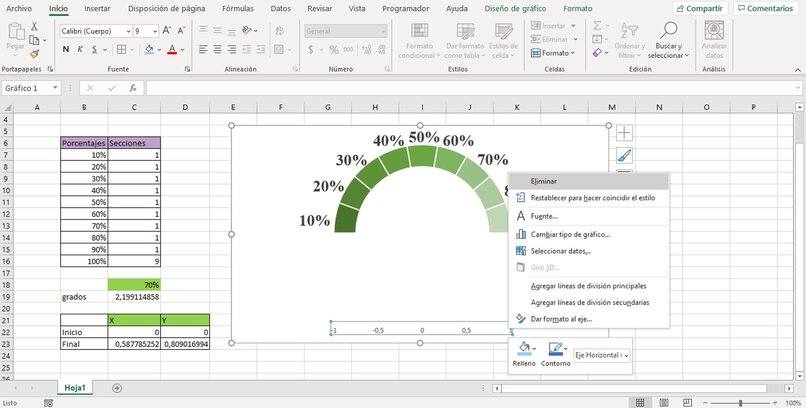Center text horizontally in ribbon

coord(217,49)
